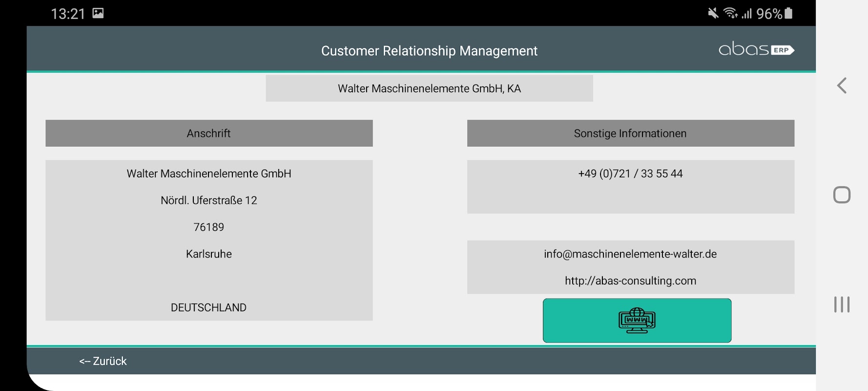Open Android recent apps
This screenshot has height=391, width=868.
pyautogui.click(x=842, y=304)
